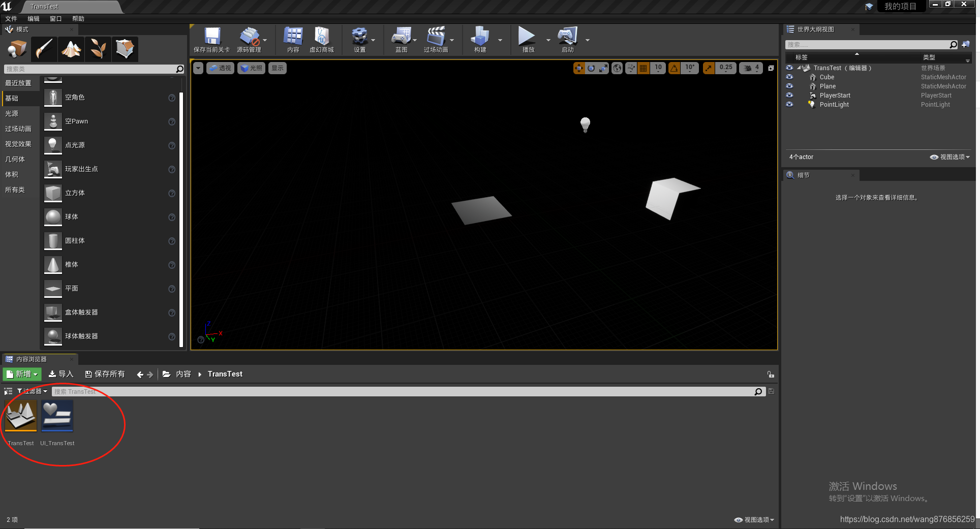Select the 所有类 All Classes category tab

[x=20, y=190]
